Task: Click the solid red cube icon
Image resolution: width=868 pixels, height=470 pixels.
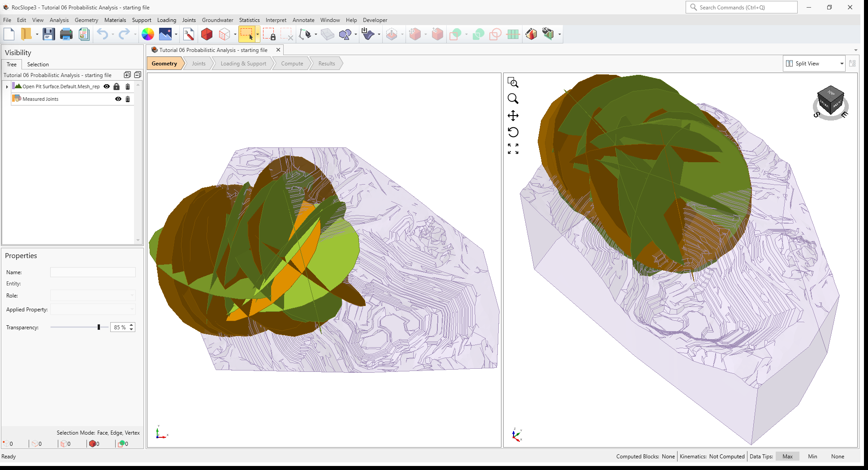Action: [207, 34]
